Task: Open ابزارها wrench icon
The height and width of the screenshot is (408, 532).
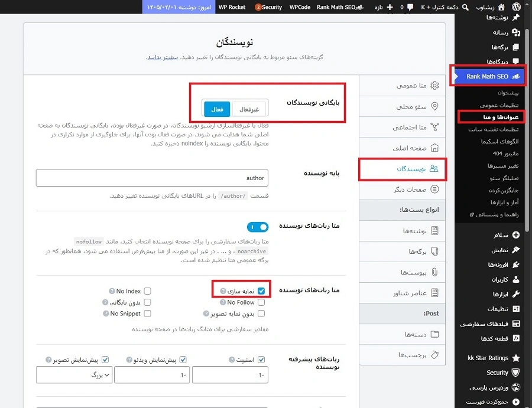Action: [515, 294]
